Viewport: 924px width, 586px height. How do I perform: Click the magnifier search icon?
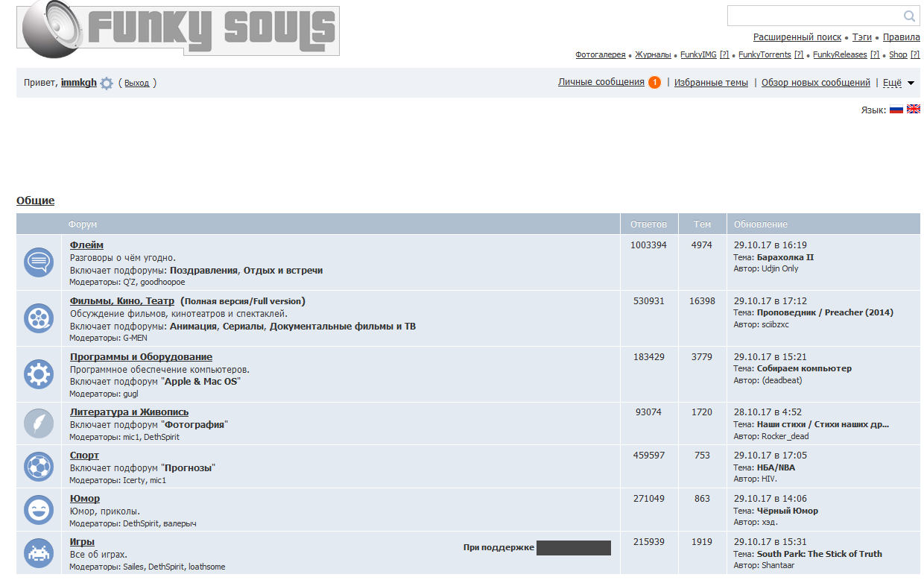coord(909,16)
